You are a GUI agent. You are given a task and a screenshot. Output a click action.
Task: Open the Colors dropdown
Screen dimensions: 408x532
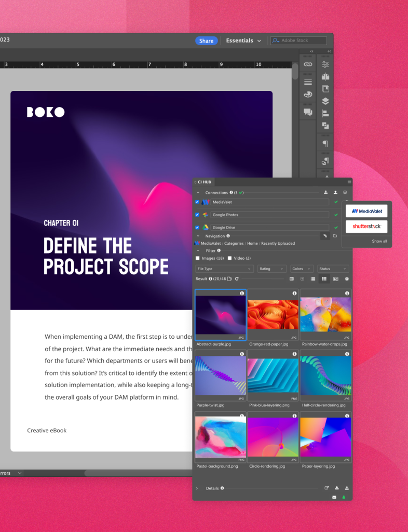coord(302,269)
